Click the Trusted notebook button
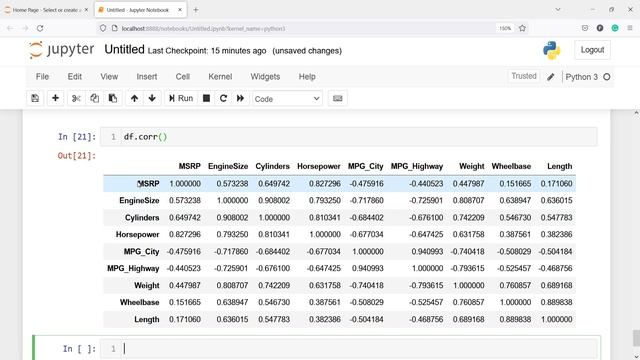This screenshot has width=640, height=360. 524,76
